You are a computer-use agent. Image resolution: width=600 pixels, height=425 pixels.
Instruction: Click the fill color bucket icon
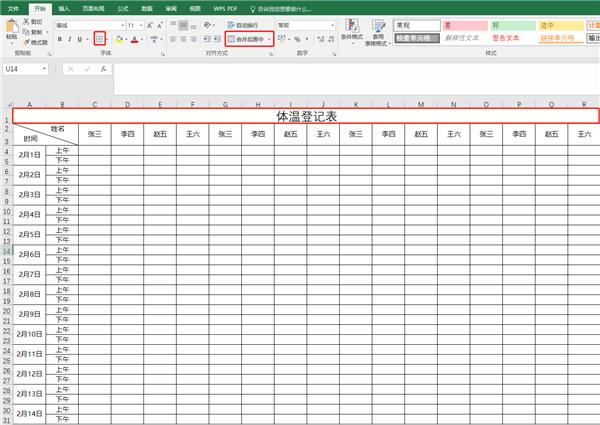click(118, 39)
